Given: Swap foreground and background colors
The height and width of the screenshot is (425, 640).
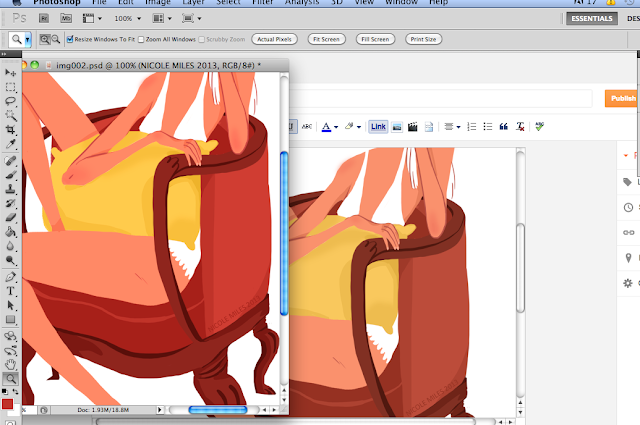Looking at the screenshot, I should pyautogui.click(x=16, y=392).
